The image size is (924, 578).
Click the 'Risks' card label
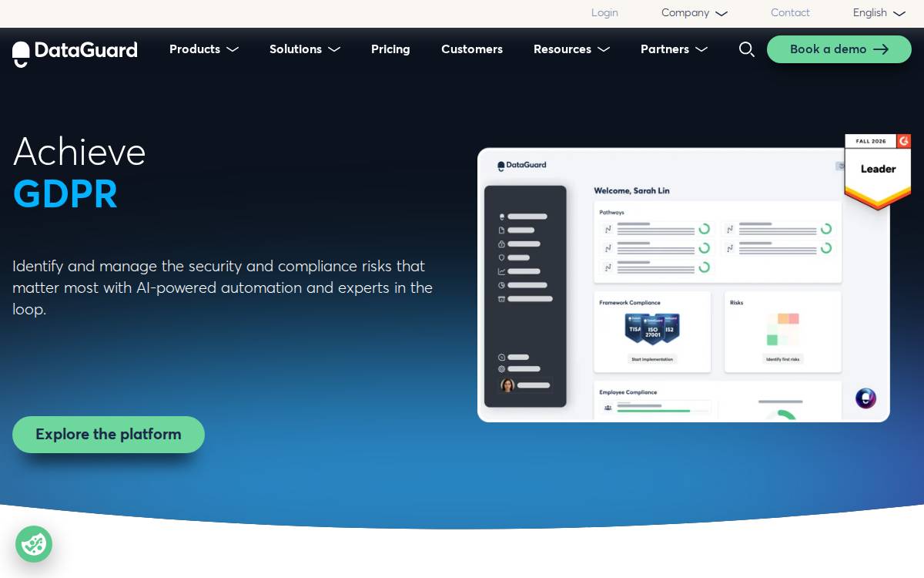(x=736, y=303)
